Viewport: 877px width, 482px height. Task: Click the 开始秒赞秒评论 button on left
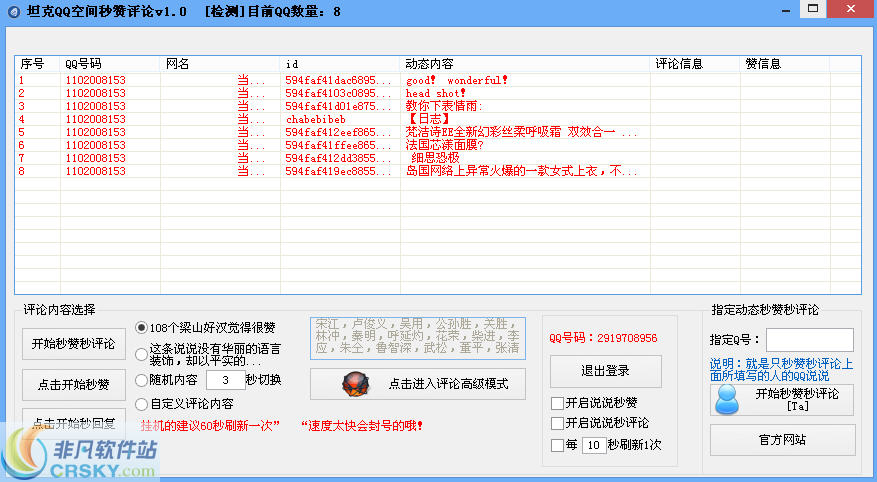(x=74, y=344)
